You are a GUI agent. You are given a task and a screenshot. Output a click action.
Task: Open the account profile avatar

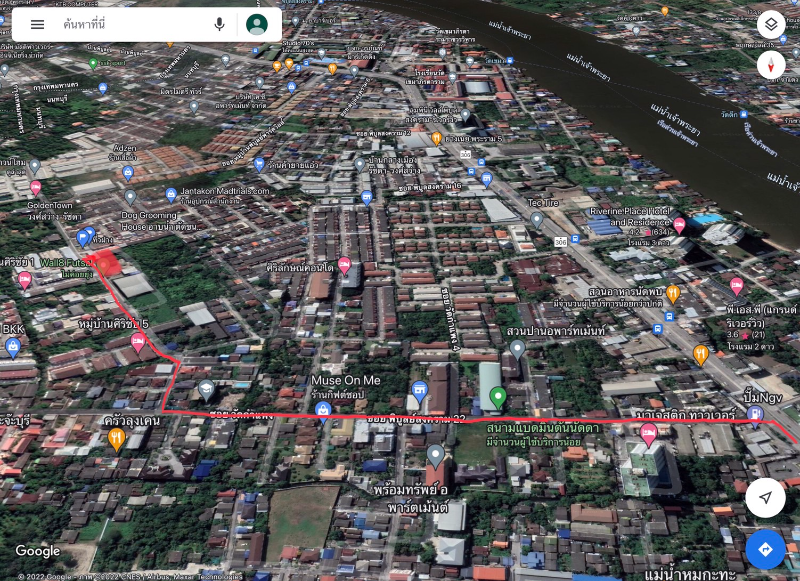coord(257,24)
